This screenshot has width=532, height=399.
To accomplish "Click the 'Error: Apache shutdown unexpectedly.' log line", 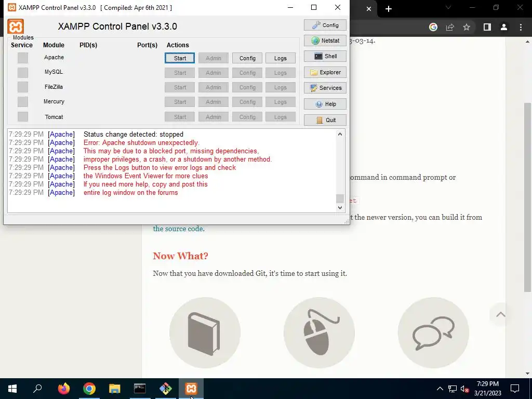I will 141,142.
